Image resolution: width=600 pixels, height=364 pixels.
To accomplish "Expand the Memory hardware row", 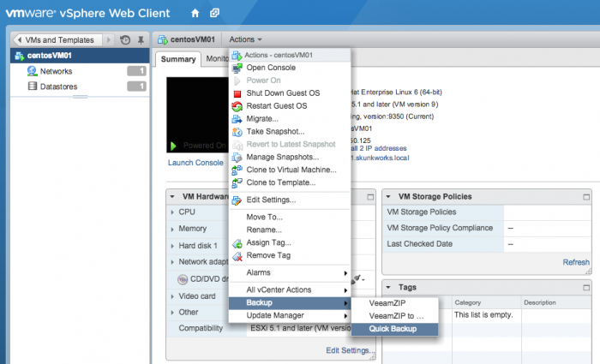I will tap(172, 230).
